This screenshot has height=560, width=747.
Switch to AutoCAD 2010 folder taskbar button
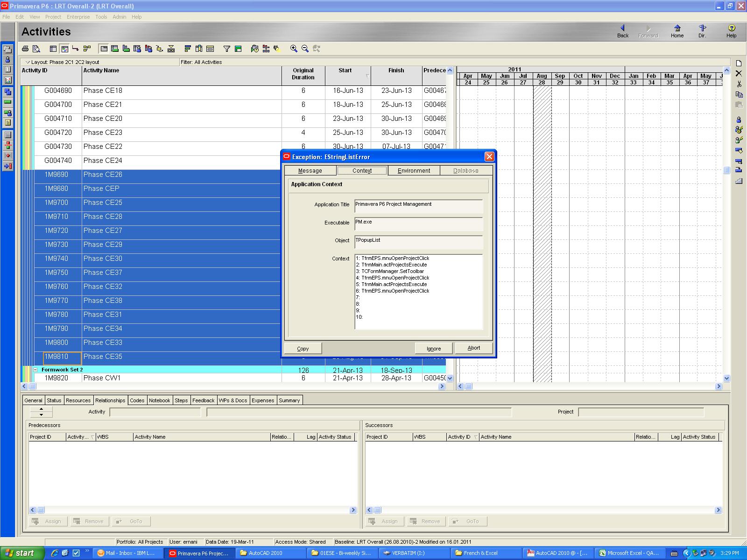(x=271, y=553)
